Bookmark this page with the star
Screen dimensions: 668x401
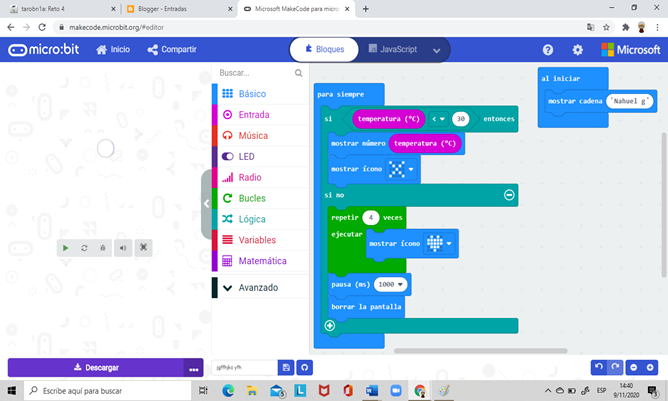[x=606, y=27]
